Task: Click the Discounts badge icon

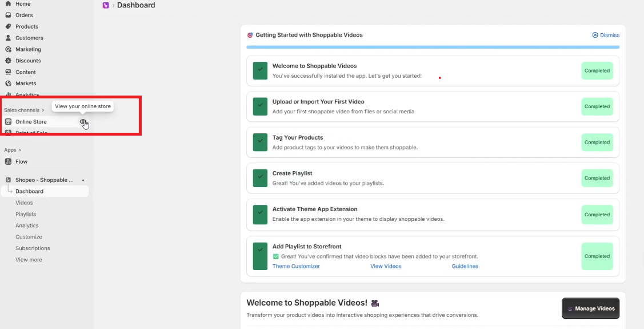Action: (8, 61)
